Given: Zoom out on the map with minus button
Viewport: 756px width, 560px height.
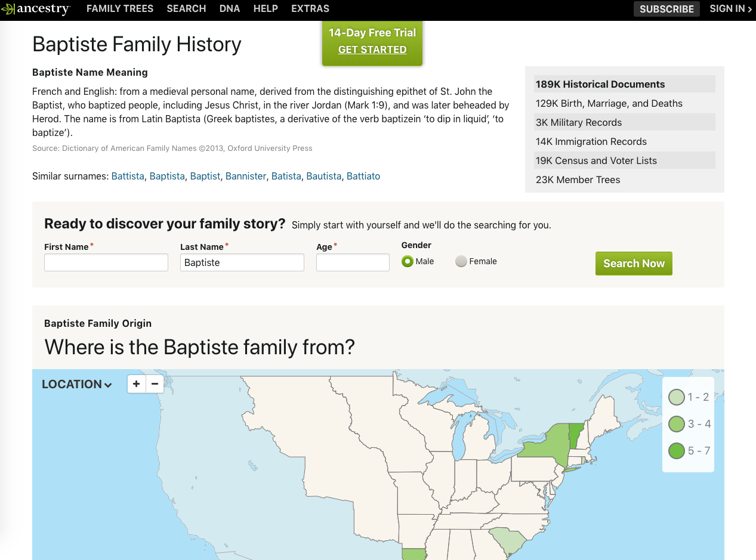Looking at the screenshot, I should 155,384.
